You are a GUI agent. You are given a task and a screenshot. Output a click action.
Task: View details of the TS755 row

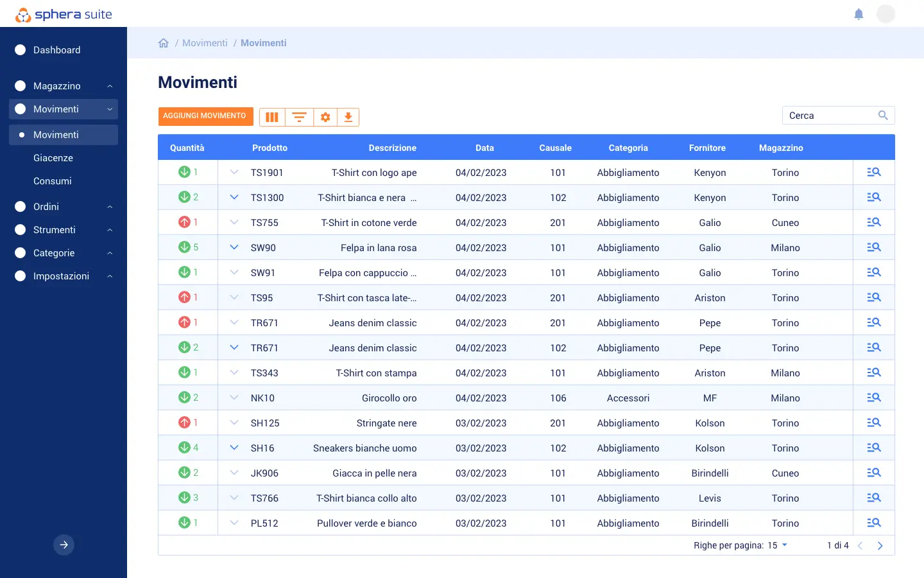[x=874, y=222]
